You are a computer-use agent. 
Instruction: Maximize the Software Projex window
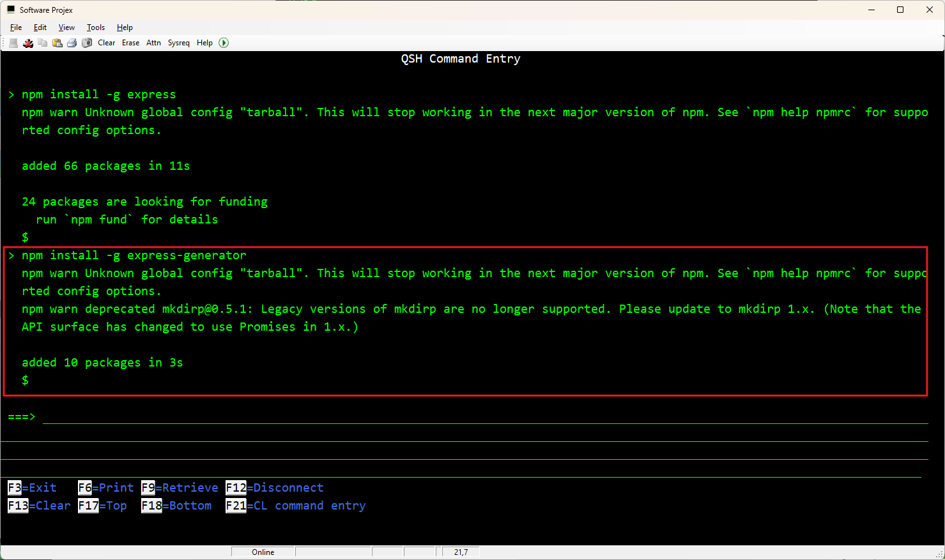click(900, 10)
